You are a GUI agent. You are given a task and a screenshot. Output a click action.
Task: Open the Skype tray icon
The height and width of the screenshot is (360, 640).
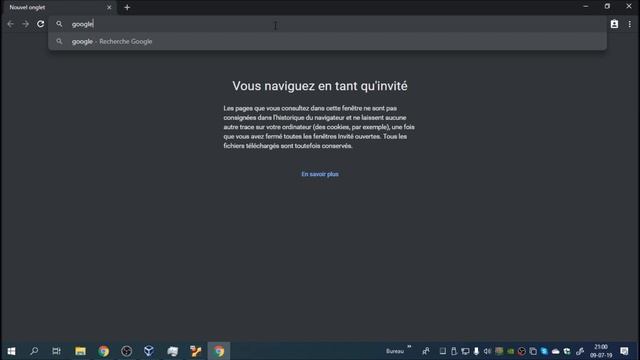pyautogui.click(x=544, y=351)
